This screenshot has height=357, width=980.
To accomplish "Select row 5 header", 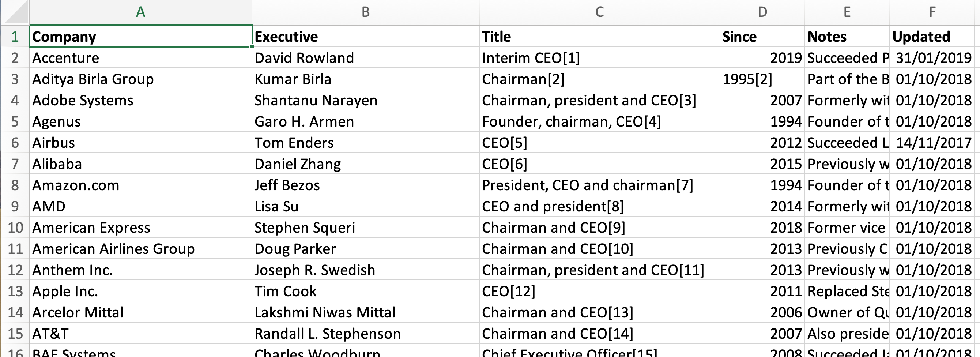I will tap(15, 121).
